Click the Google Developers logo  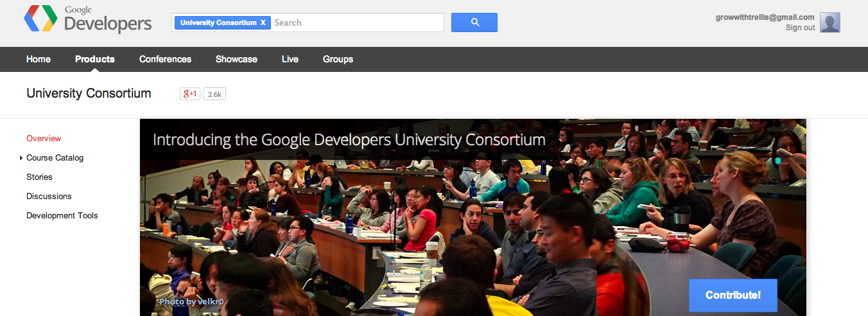pos(88,20)
